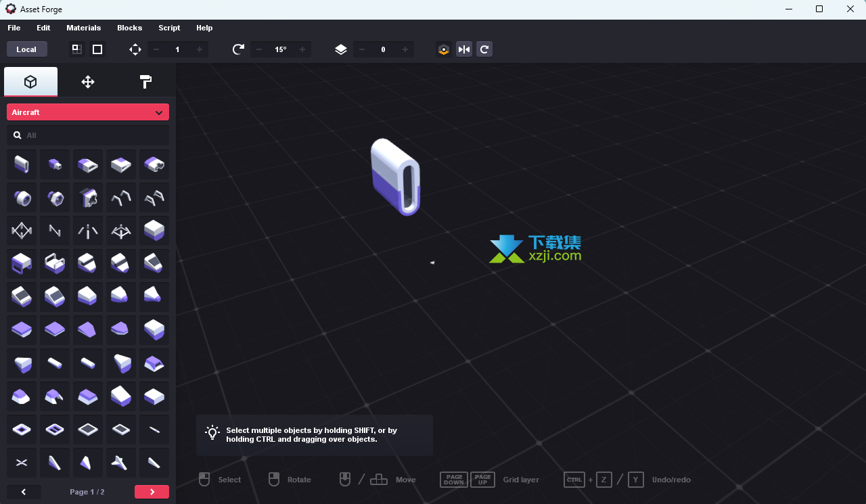Select the arch block with open tunnel legs
The height and width of the screenshot is (504, 866).
55,396
